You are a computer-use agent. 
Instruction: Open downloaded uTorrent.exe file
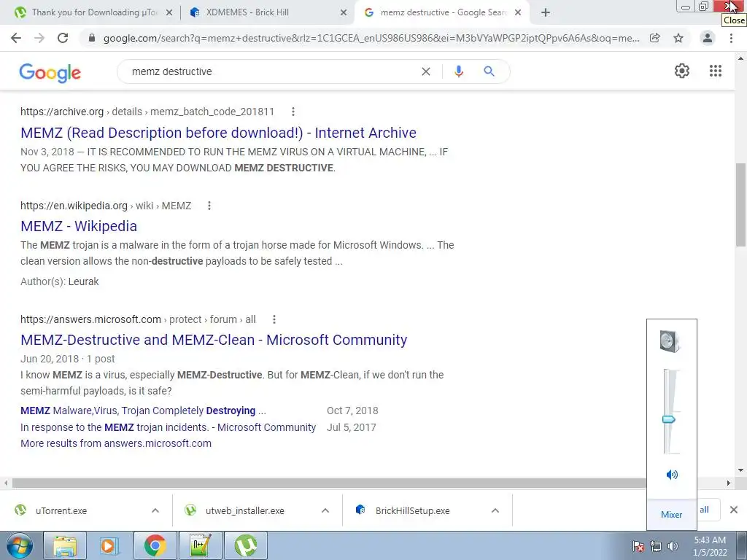coord(61,510)
